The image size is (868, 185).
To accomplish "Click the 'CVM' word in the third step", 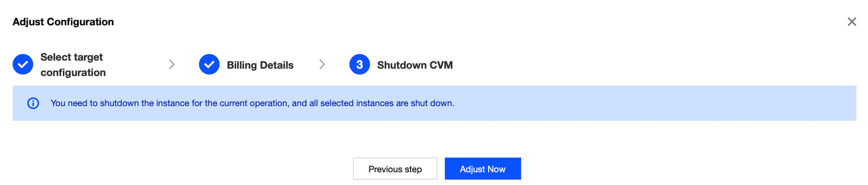I will click(x=441, y=65).
